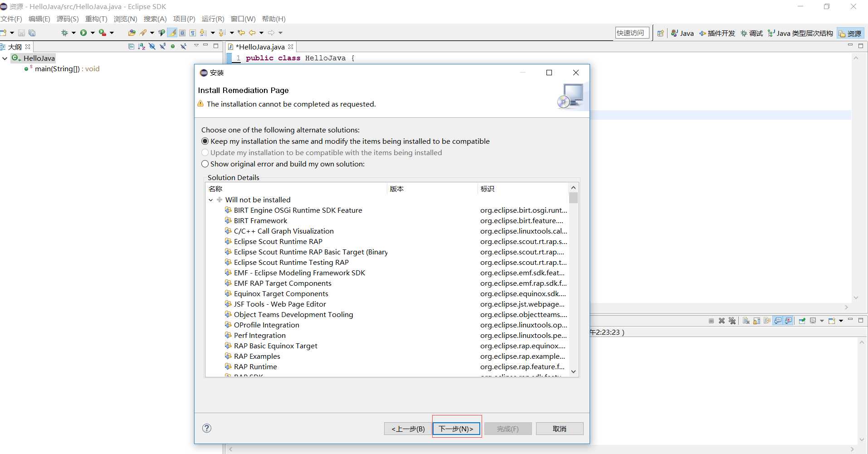The width and height of the screenshot is (868, 454).
Task: Open the 运行(R) menu
Action: (213, 19)
